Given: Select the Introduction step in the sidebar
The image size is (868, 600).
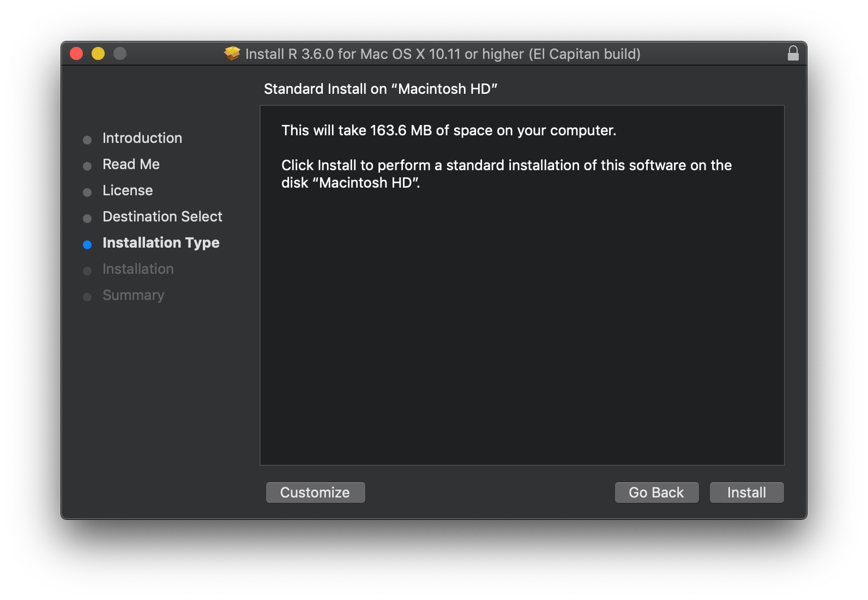Looking at the screenshot, I should [x=142, y=138].
